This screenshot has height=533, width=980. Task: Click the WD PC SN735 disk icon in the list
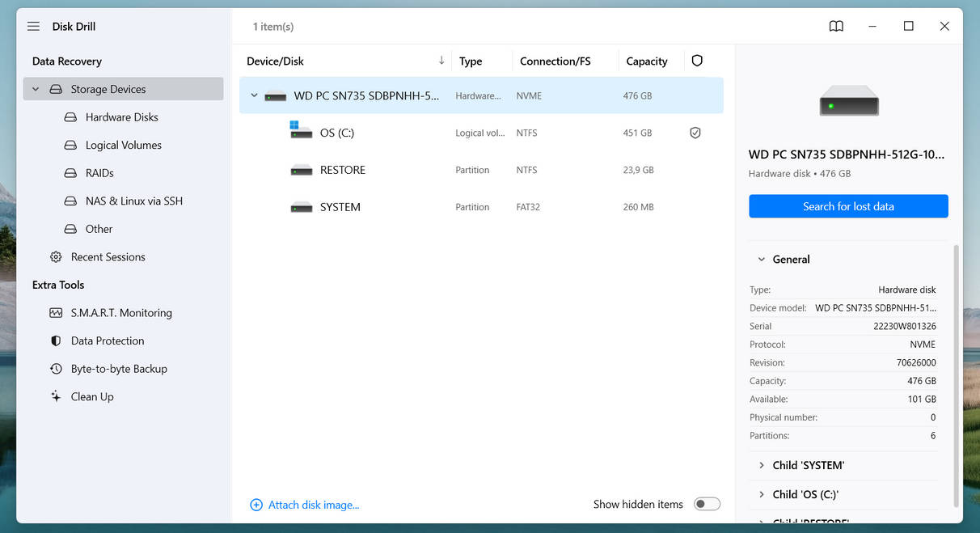[276, 96]
